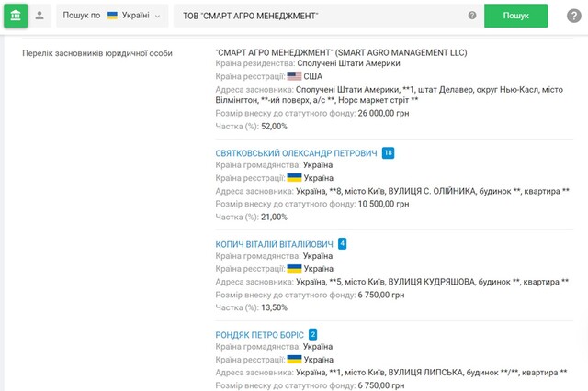The image size is (588, 391).
Task: Open КОПИЧ ВІТАЛІЙ ВІТАЛІЙОВИЧ profile link
Action: [274, 243]
